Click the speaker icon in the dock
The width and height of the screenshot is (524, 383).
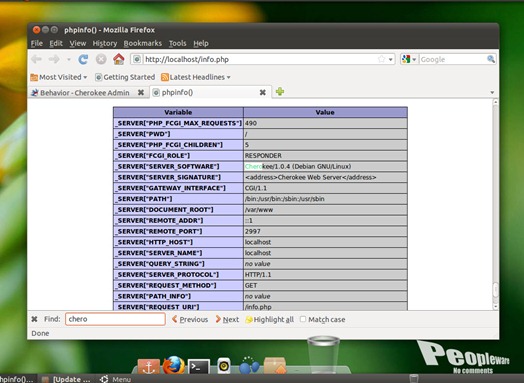(224, 366)
